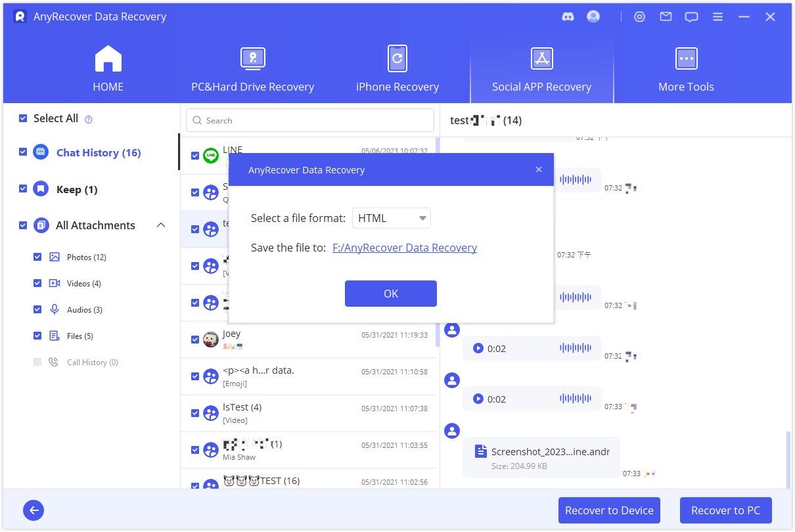Toggle the Photos (12) checkbox
The height and width of the screenshot is (532, 795).
(x=37, y=257)
